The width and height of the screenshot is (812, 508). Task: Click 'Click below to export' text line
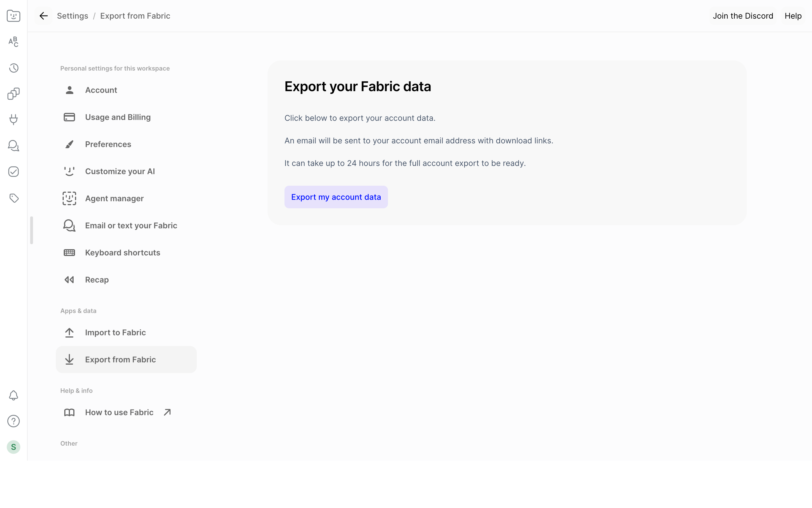click(x=360, y=118)
